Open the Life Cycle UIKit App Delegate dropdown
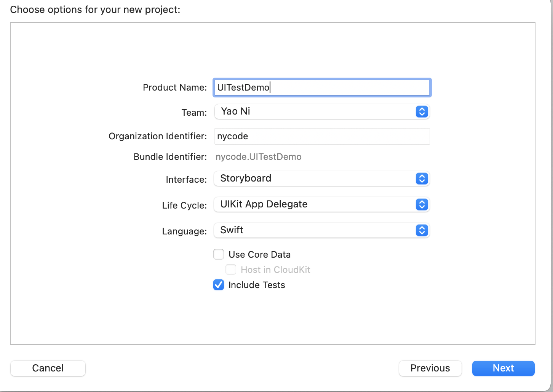This screenshot has height=392, width=553. coord(322,204)
